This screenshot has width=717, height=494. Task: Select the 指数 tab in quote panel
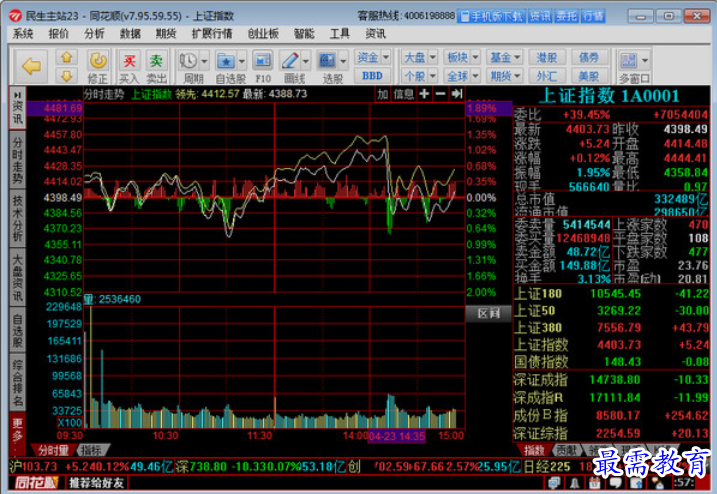(534, 451)
